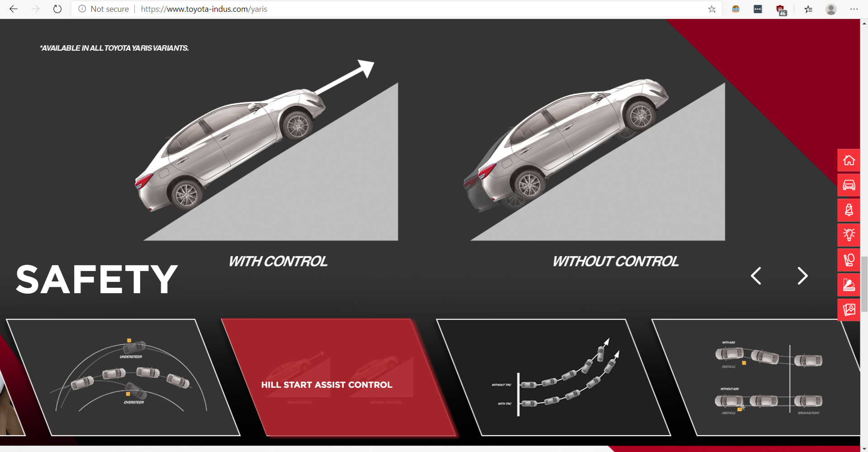Reload the Toyota Yaris page
This screenshot has width=868, height=452.
[57, 9]
